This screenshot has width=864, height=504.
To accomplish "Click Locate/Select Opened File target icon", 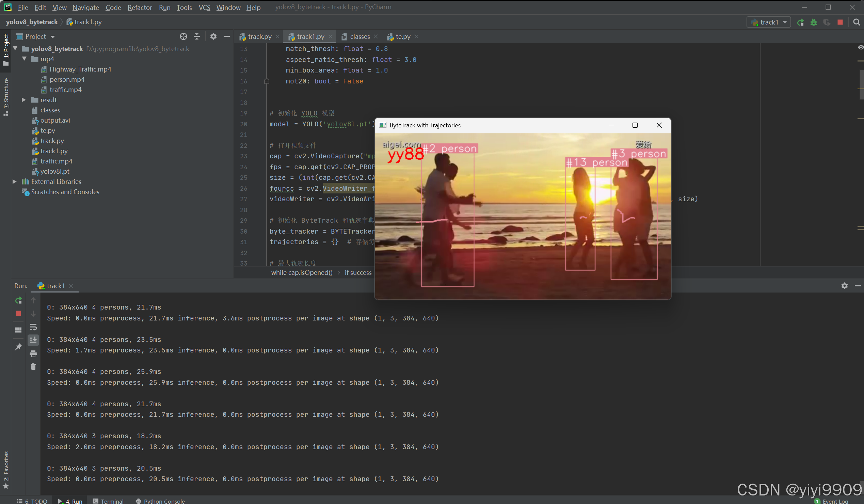I will point(183,36).
